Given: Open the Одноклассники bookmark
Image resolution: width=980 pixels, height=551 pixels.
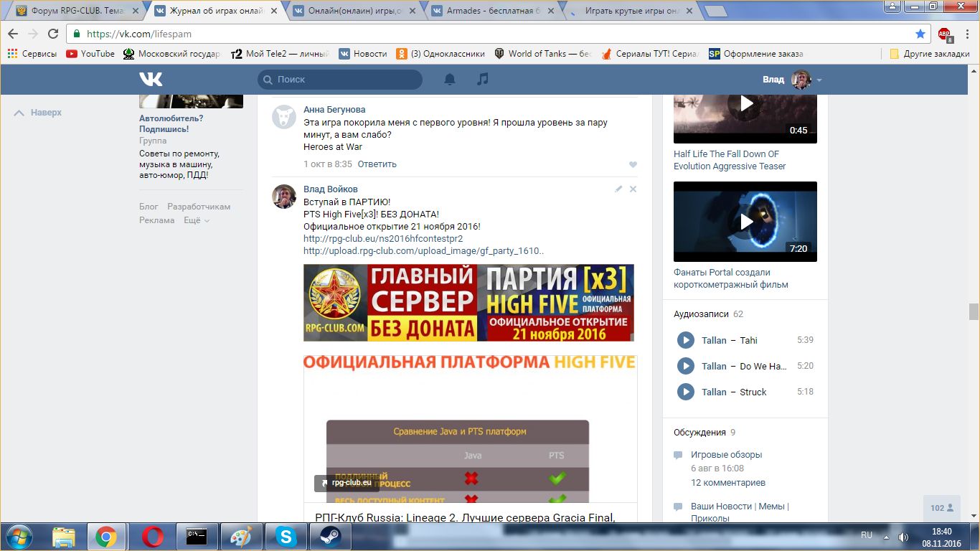Looking at the screenshot, I should coord(440,54).
